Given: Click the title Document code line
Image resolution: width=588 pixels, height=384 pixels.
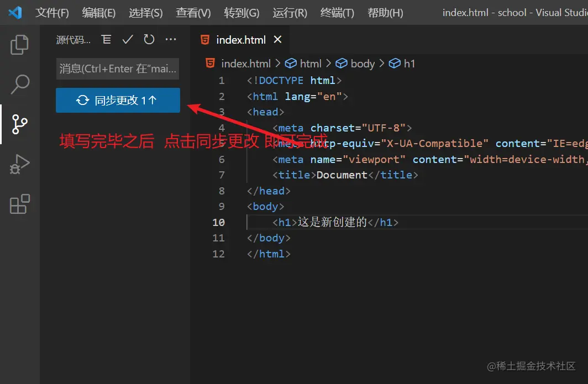Looking at the screenshot, I should click(x=345, y=175).
